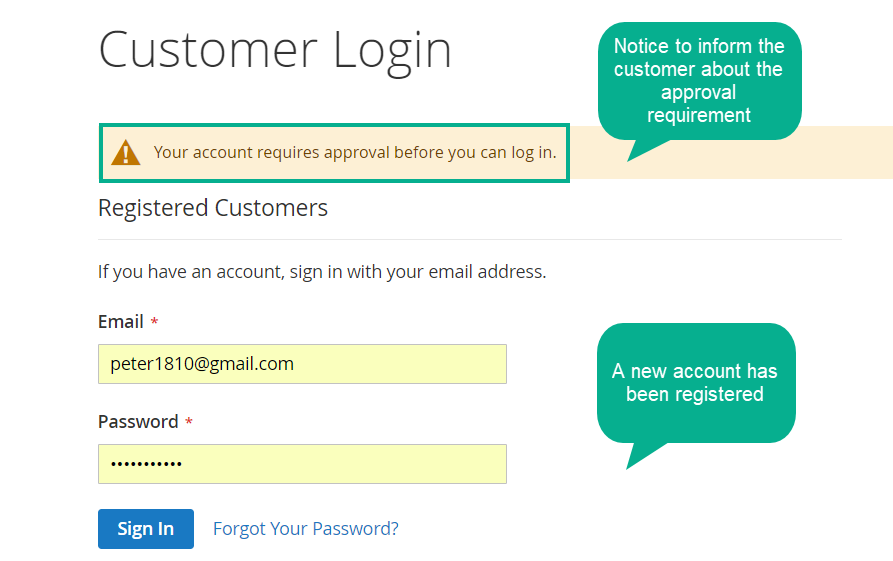Click the peter1810@gmail.com text in the field
Screen dimensions: 893x561
202,364
